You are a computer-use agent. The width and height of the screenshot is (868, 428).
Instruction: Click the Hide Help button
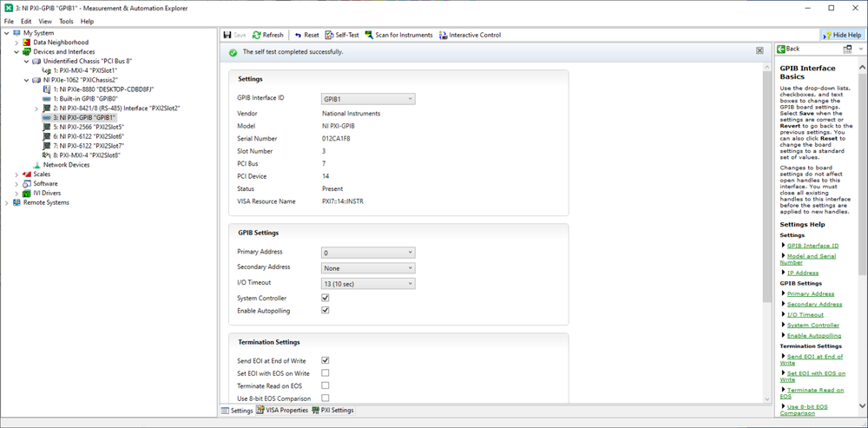click(x=841, y=35)
